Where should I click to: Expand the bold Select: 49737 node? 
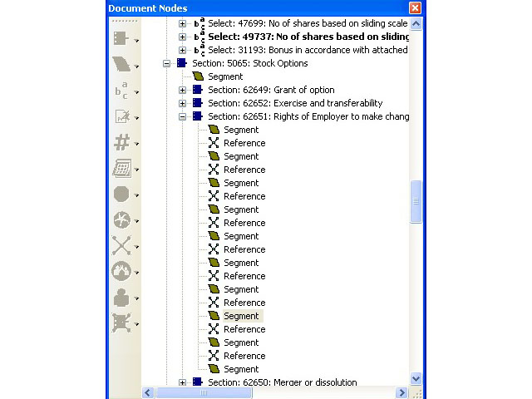(x=182, y=37)
